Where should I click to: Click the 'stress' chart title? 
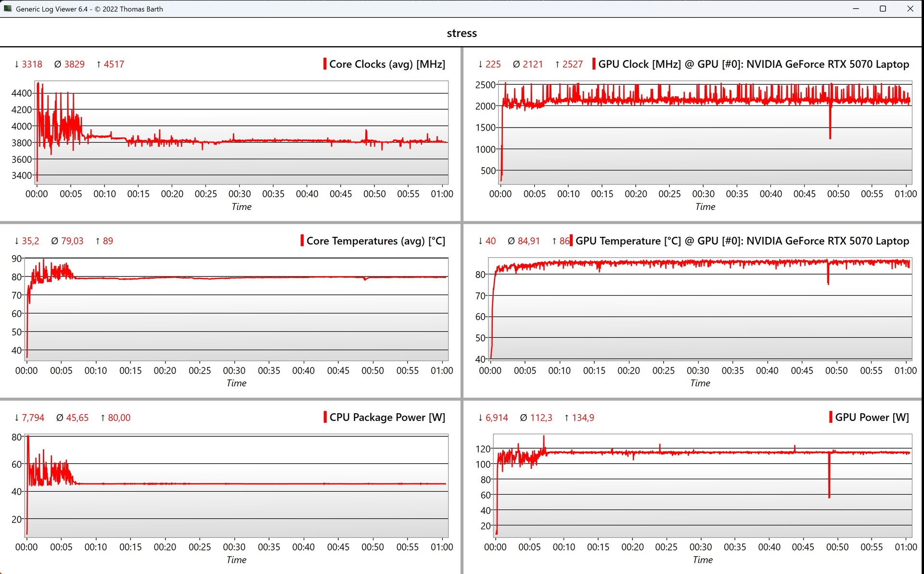(462, 33)
